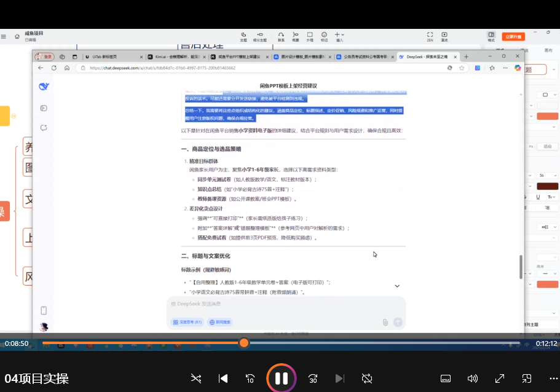Start a new DeepSeek chat
The height and width of the screenshot is (392, 560).
pos(44,128)
